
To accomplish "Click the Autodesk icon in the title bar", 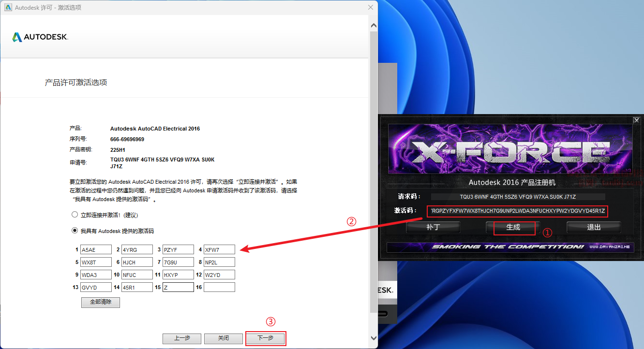I will (x=8, y=7).
